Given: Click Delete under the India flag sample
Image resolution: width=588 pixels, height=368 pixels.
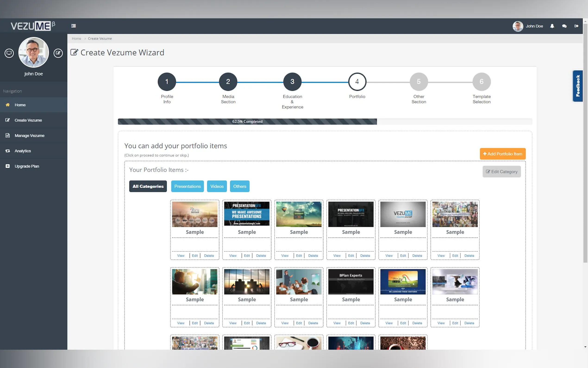Looking at the screenshot, I should click(417, 323).
